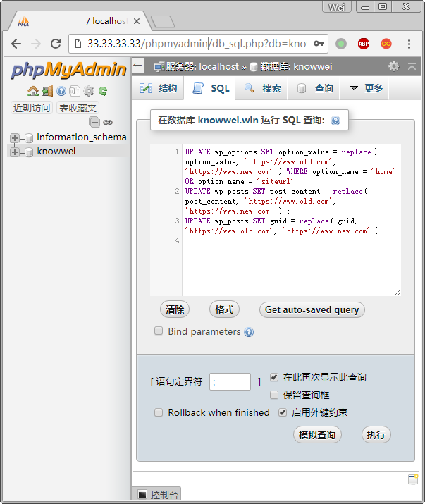Click the knowwei database cylinder icon

pos(29,152)
